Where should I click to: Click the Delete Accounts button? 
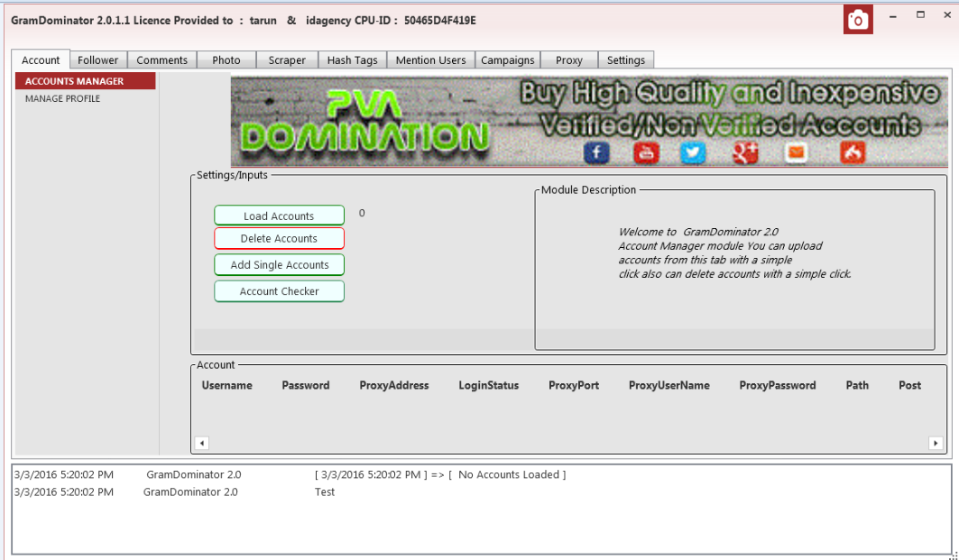pyautogui.click(x=279, y=238)
